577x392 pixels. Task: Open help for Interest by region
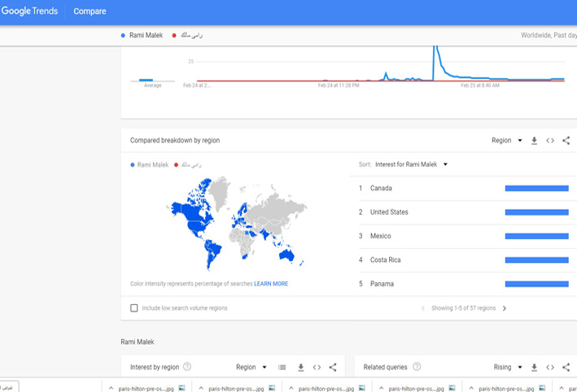point(187,367)
